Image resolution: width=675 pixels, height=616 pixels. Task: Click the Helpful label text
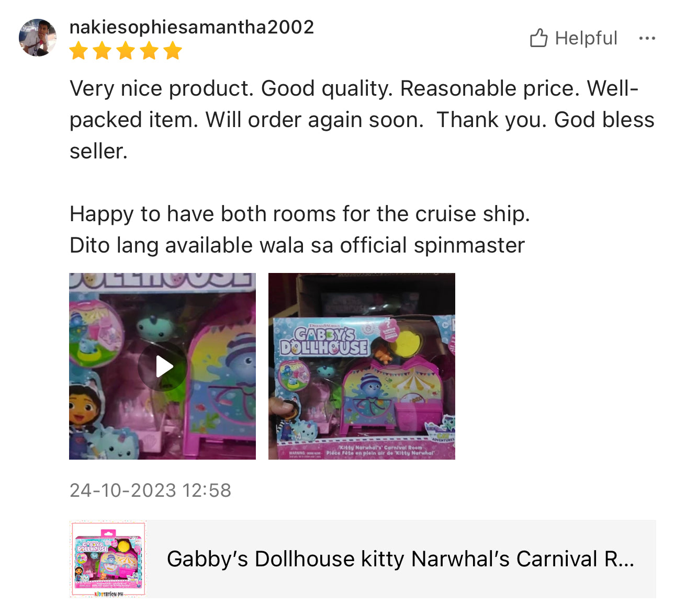tap(586, 38)
